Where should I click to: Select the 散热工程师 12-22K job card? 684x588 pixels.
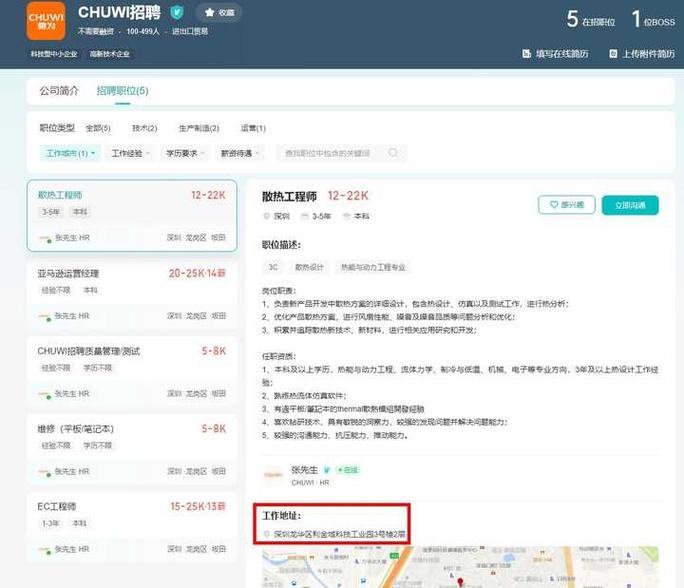point(132,215)
